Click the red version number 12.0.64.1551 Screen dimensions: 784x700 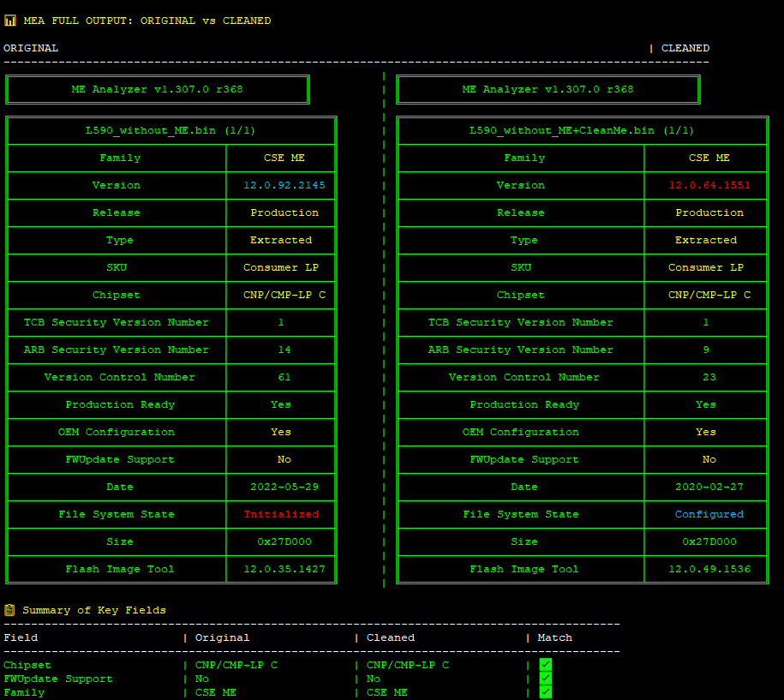709,185
